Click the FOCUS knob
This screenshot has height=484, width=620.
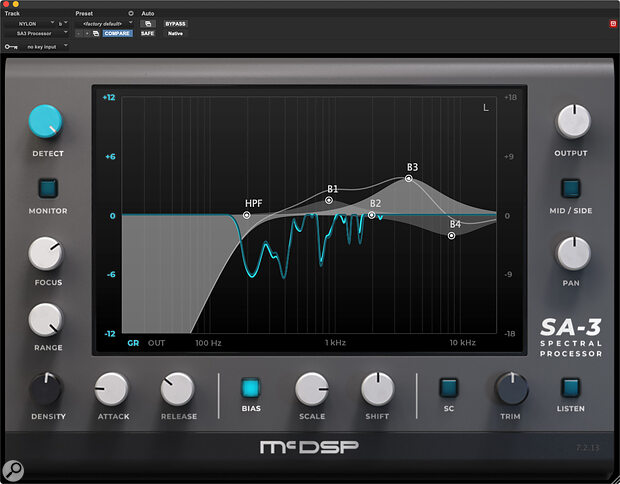[45, 253]
